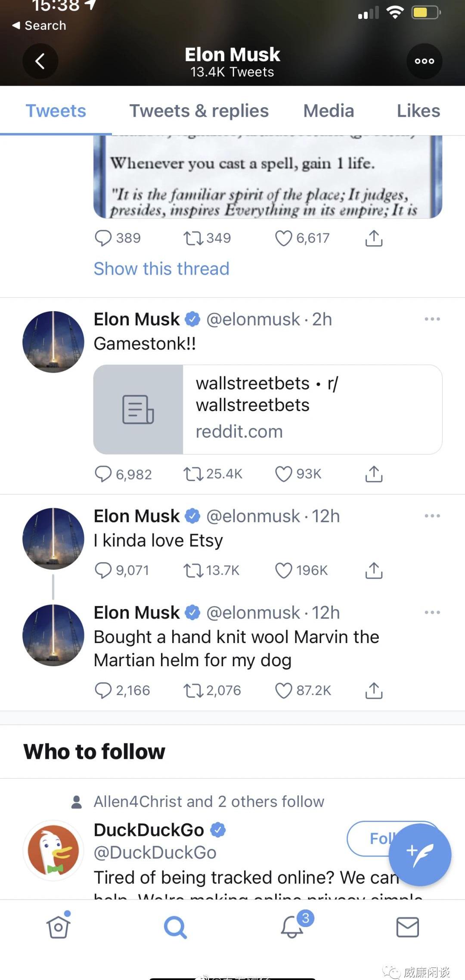Switch to the Media tab

329,111
